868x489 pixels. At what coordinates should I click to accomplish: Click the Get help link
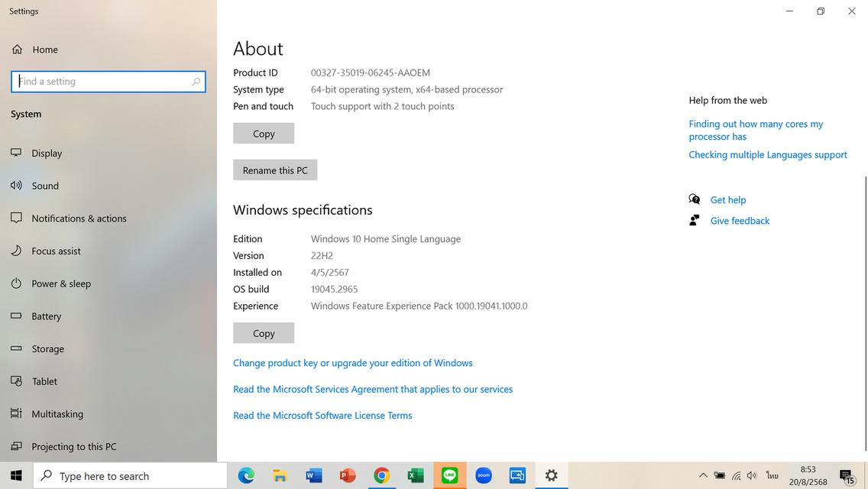point(728,200)
